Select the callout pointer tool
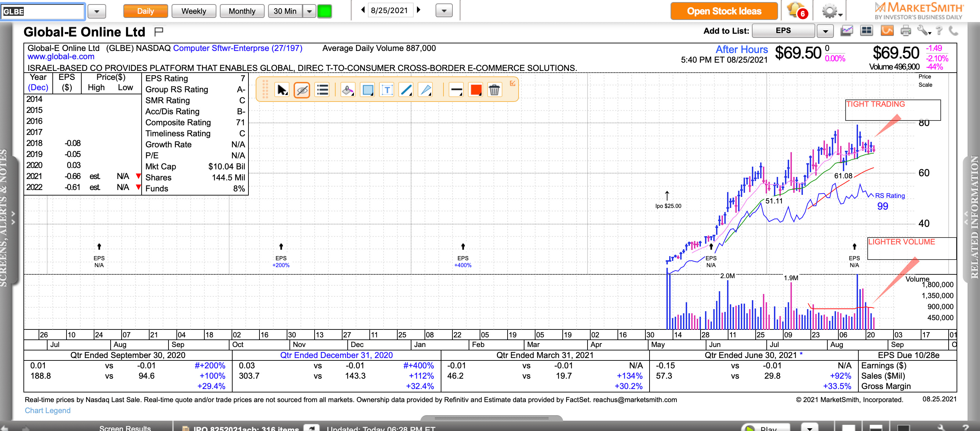The image size is (980, 431). pyautogui.click(x=426, y=90)
